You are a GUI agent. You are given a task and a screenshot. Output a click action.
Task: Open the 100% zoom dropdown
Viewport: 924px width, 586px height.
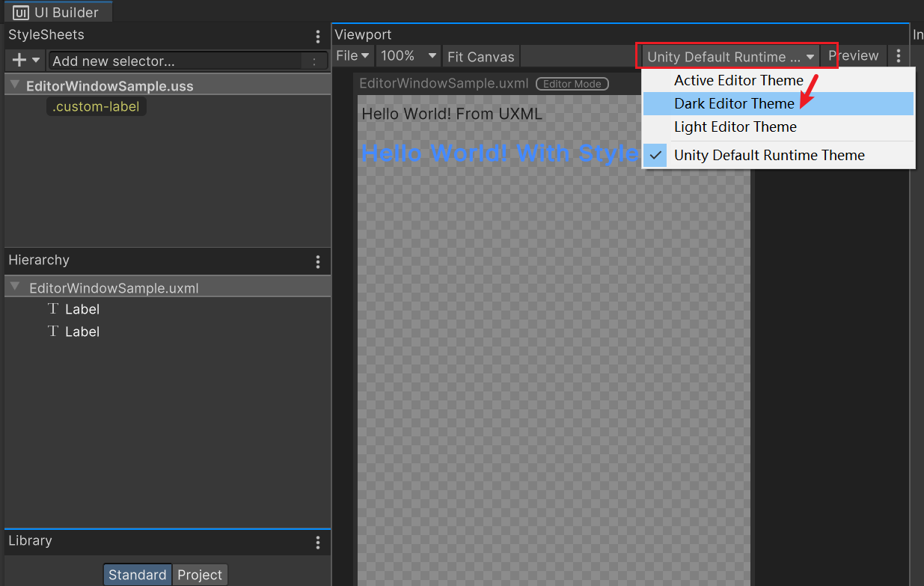tap(409, 56)
